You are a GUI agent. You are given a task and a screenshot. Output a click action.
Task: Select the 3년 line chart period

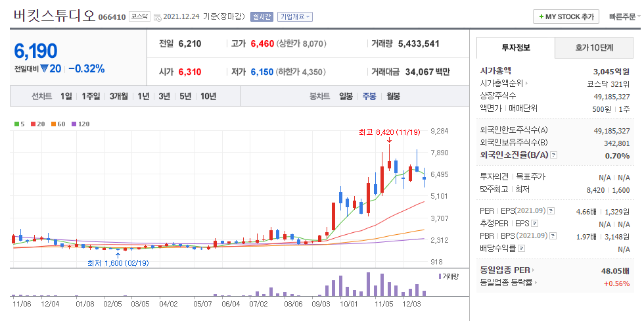[x=164, y=97]
